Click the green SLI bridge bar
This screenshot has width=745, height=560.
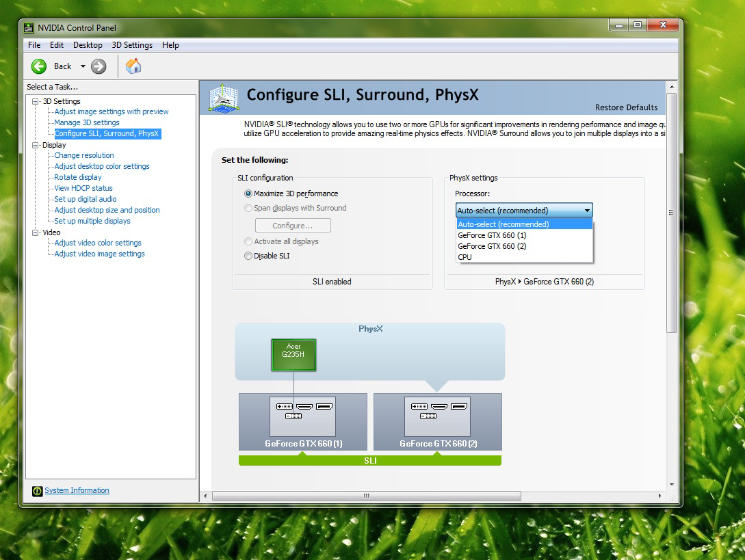tap(370, 461)
